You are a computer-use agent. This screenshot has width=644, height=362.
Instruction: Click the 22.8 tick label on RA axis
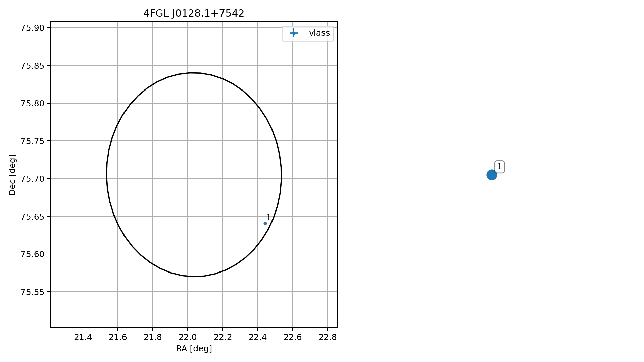pyautogui.click(x=328, y=337)
